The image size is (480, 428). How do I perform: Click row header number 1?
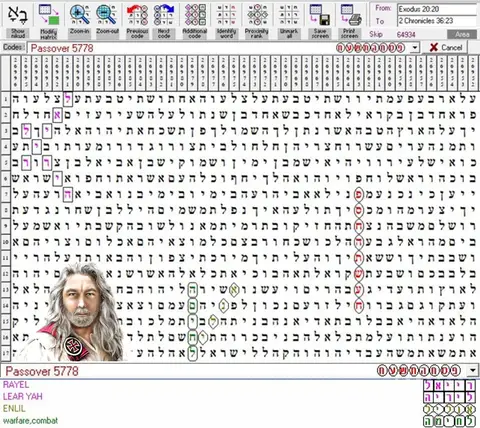tap(6, 99)
